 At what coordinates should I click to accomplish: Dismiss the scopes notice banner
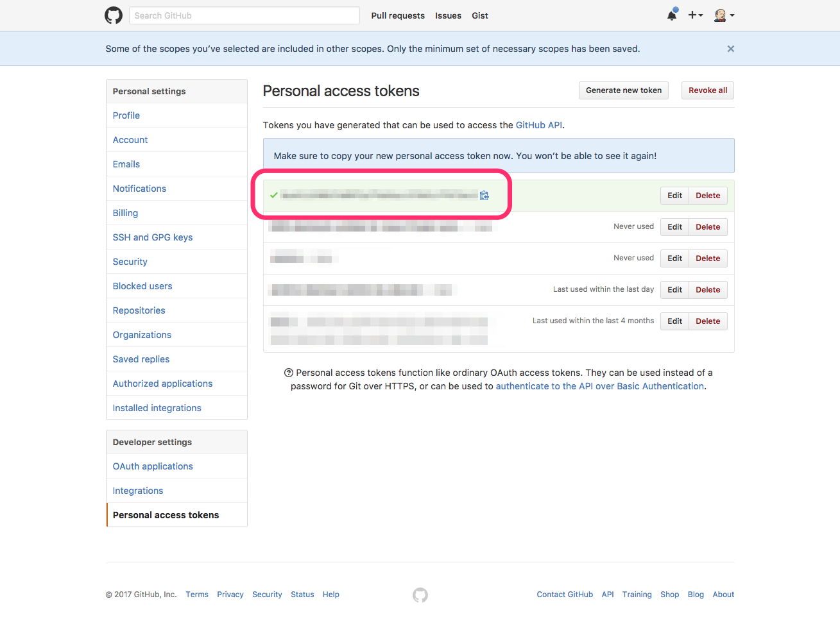pyautogui.click(x=730, y=49)
